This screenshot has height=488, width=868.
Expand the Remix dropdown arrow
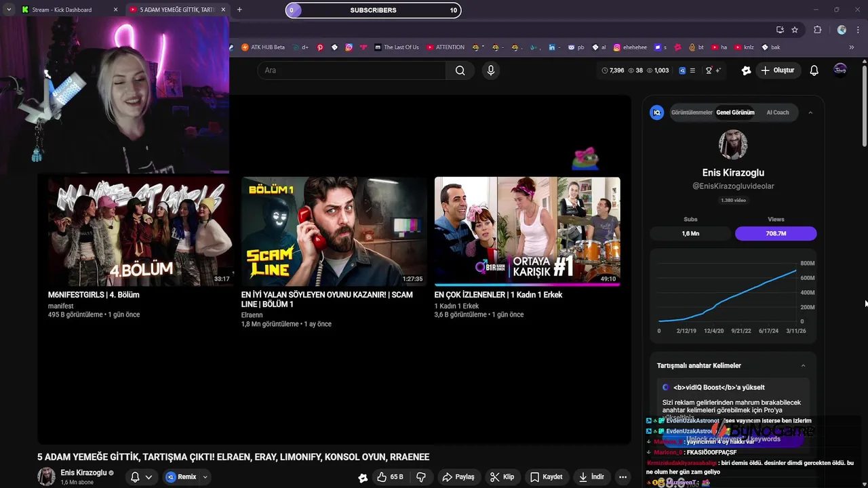point(205,477)
